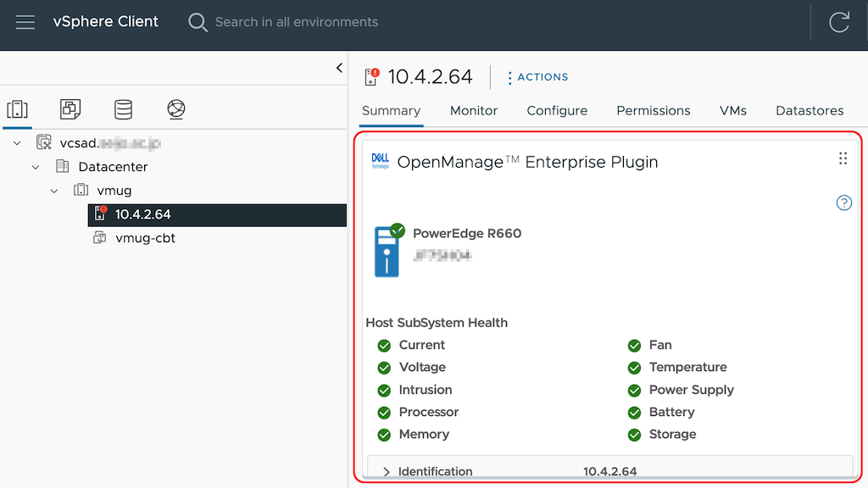Collapse the vmug cluster node
Screen dimensions: 868x488
[x=53, y=191]
